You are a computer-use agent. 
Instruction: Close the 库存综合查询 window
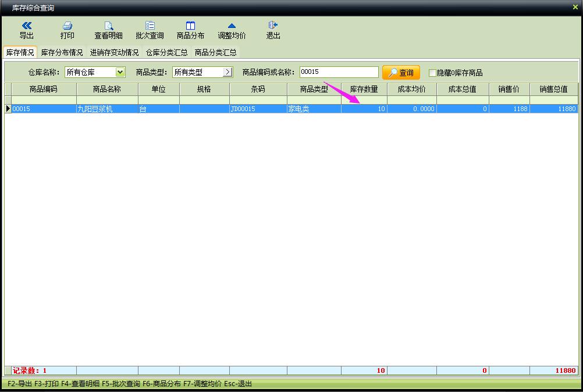point(575,7)
